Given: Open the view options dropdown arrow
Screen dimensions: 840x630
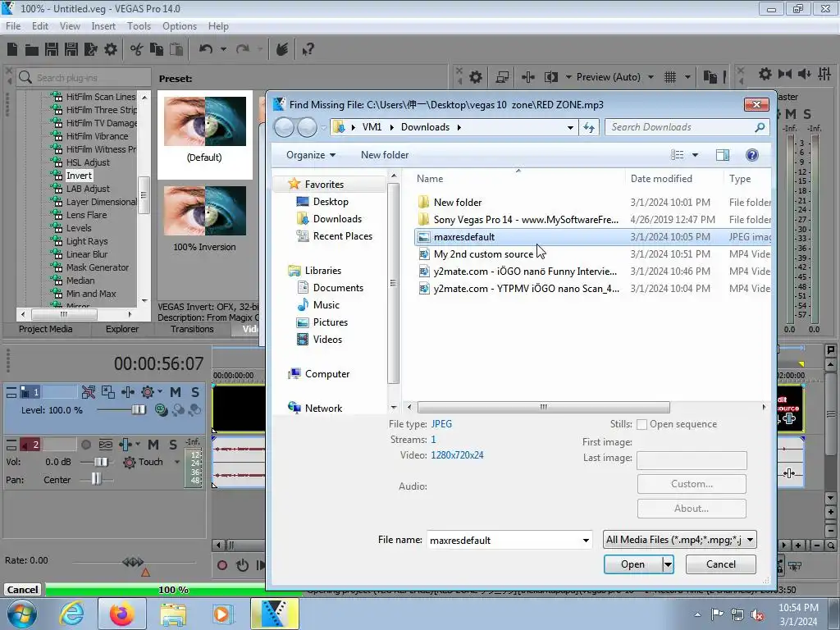Looking at the screenshot, I should [696, 155].
